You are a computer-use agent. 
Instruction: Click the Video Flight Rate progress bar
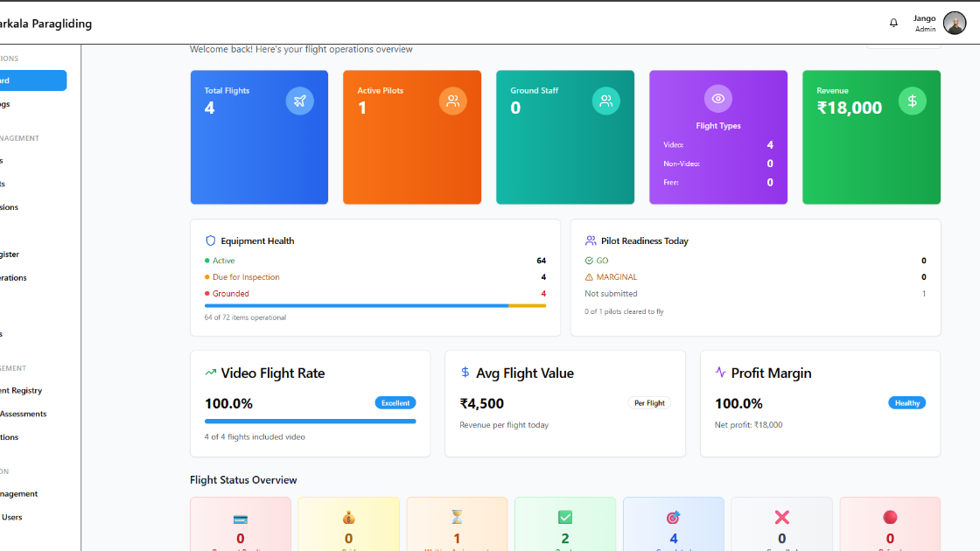coord(310,422)
